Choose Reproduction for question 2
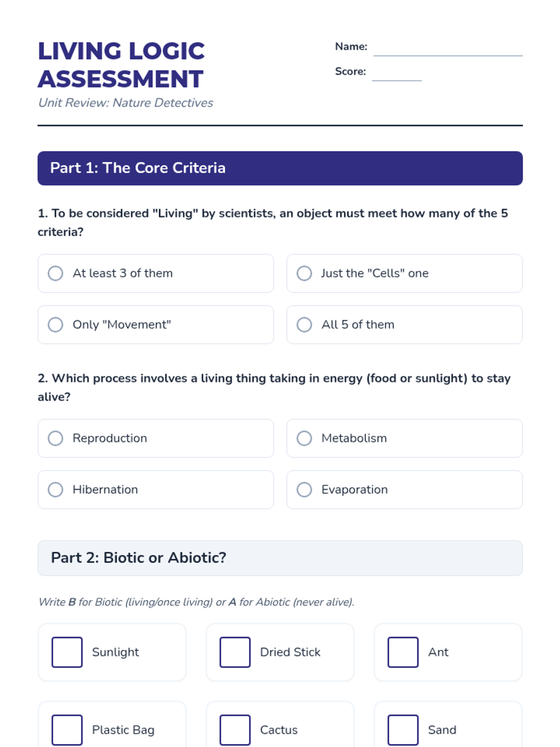 point(56,438)
